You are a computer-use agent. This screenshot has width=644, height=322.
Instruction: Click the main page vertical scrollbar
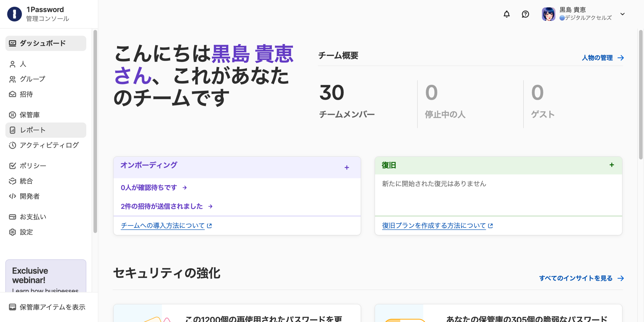click(x=640, y=94)
